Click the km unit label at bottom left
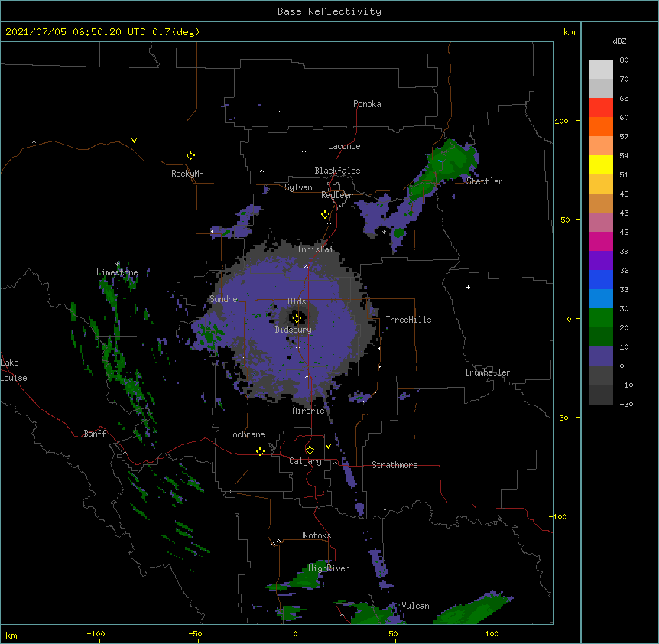Image resolution: width=659 pixels, height=644 pixels. 11,635
